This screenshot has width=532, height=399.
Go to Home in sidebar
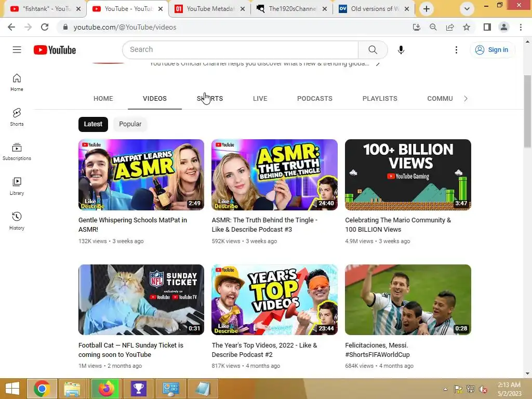[17, 83]
